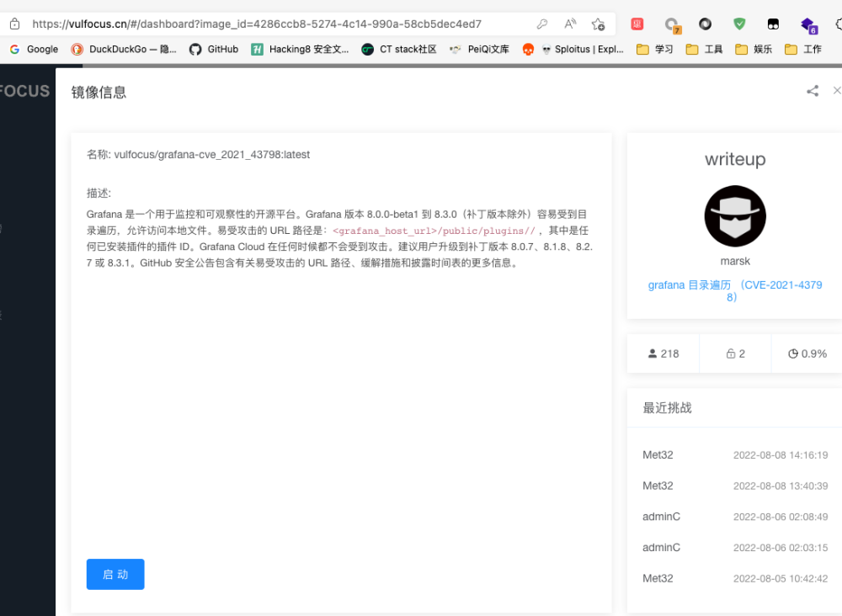Expand the 工作 bookmark folder
Screen dimensions: 842x616
[802, 50]
